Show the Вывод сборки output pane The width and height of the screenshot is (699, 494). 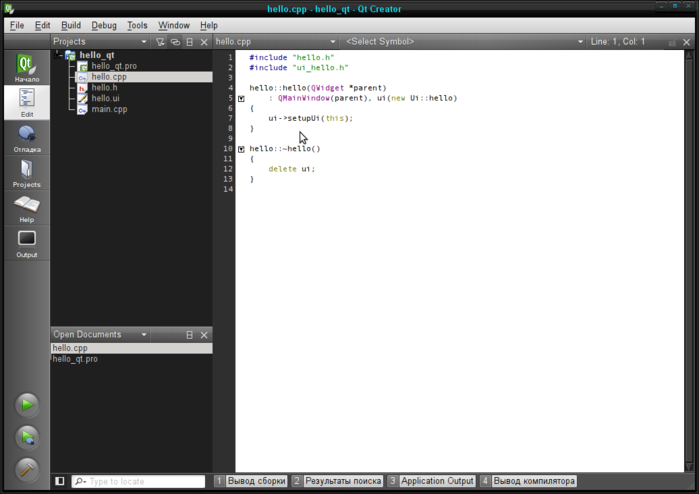pos(251,481)
